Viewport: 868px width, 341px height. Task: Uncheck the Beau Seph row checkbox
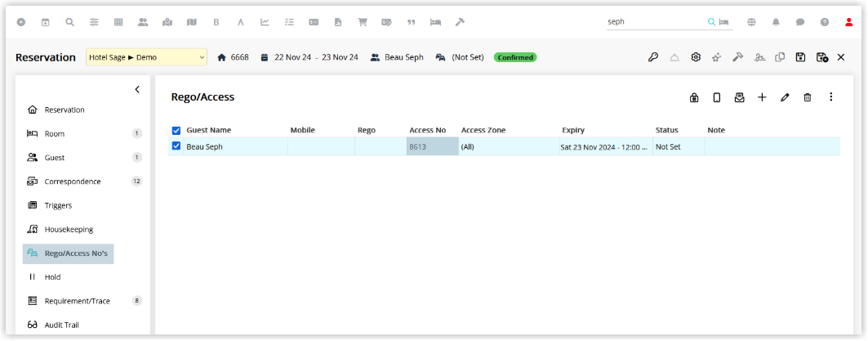pos(176,146)
